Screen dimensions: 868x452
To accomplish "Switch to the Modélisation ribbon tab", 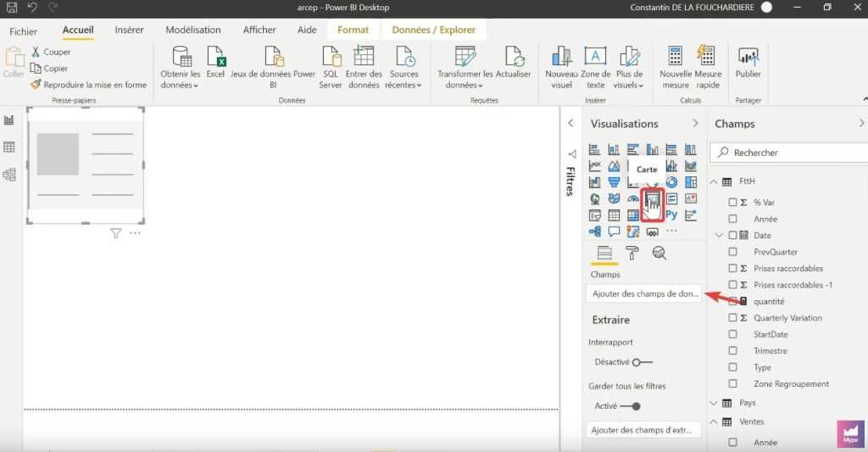I will pos(193,30).
